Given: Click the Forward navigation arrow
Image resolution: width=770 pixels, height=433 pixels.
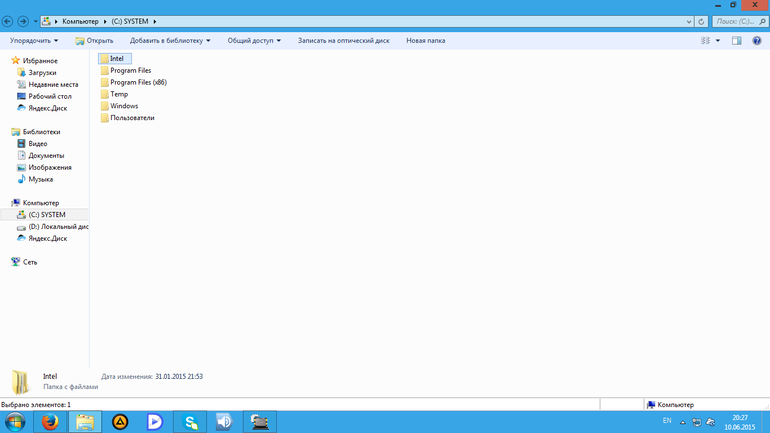Looking at the screenshot, I should 23,21.
